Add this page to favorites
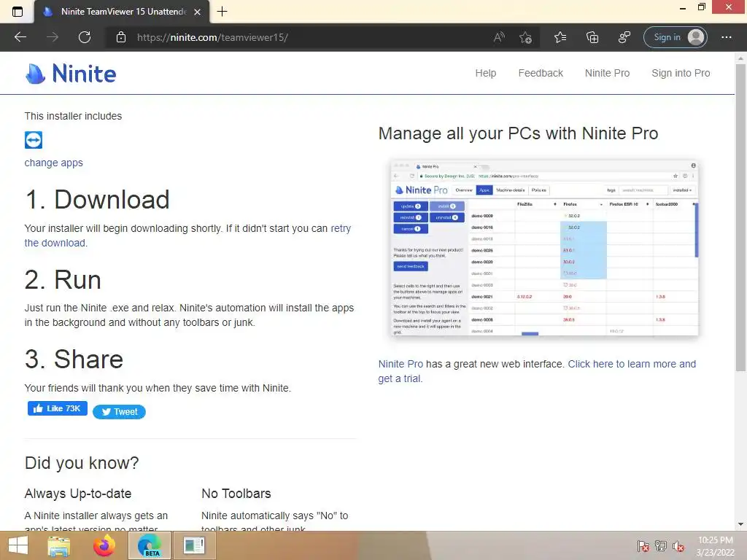Screen dimensions: 747x560 525,37
